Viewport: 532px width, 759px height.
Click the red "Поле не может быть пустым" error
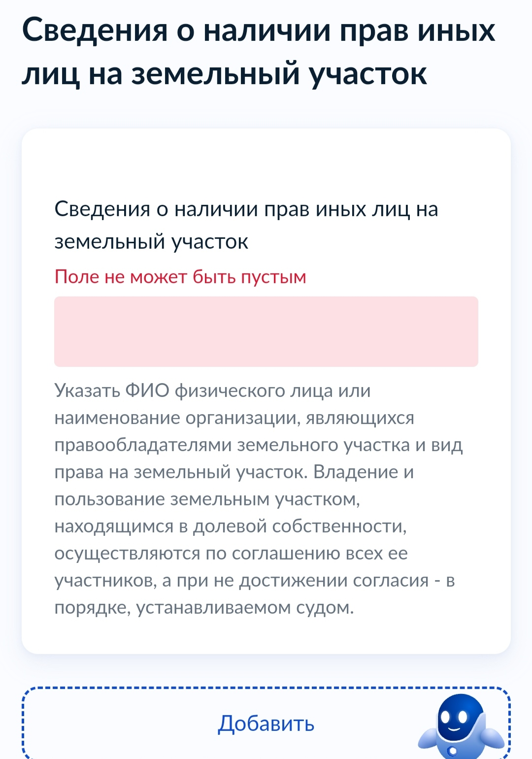pyautogui.click(x=180, y=277)
